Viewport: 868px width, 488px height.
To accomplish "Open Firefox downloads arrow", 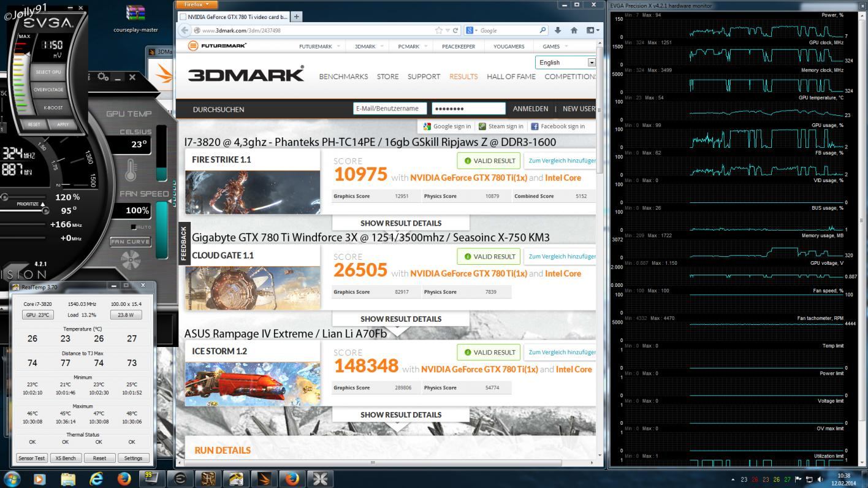I will pyautogui.click(x=557, y=30).
